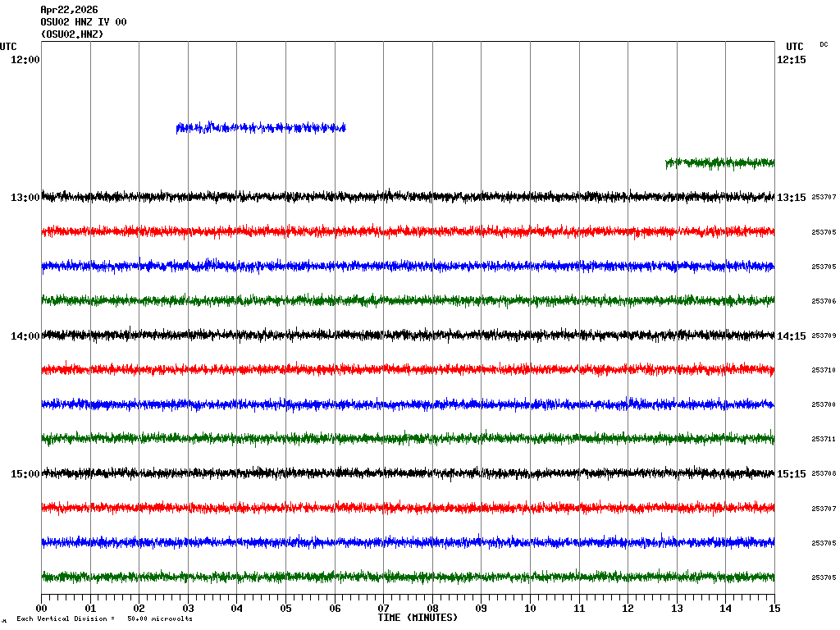Click the short green partial trace at upper right

coord(719,162)
